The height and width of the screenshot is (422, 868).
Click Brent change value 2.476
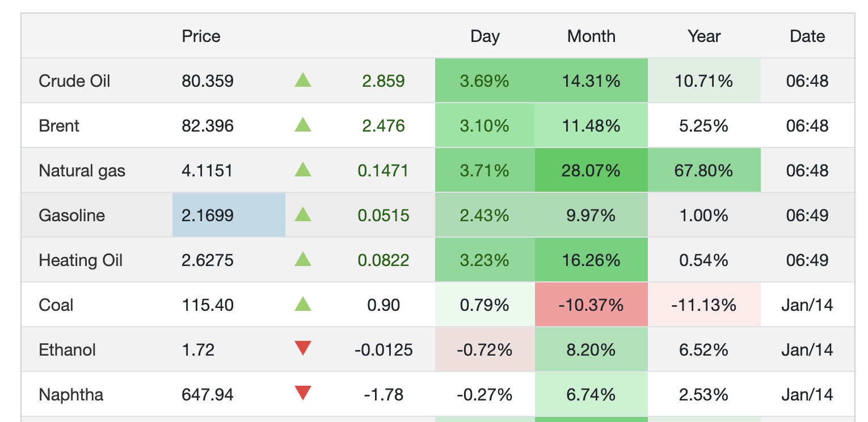coord(384,126)
